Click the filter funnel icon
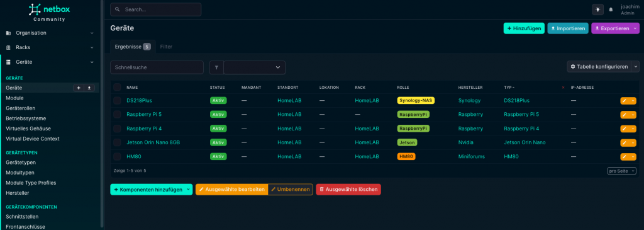The height and width of the screenshot is (230, 644). click(x=216, y=67)
